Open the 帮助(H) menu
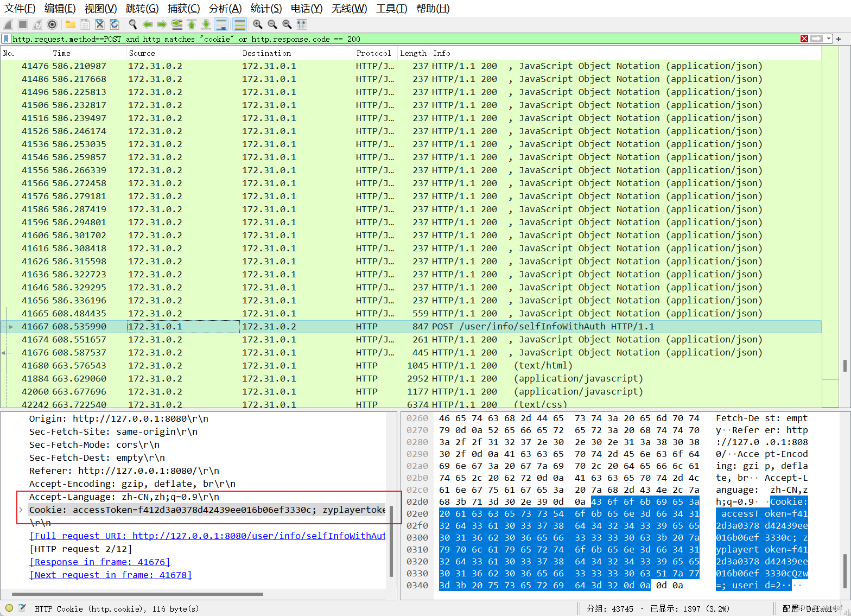 pyautogui.click(x=433, y=9)
